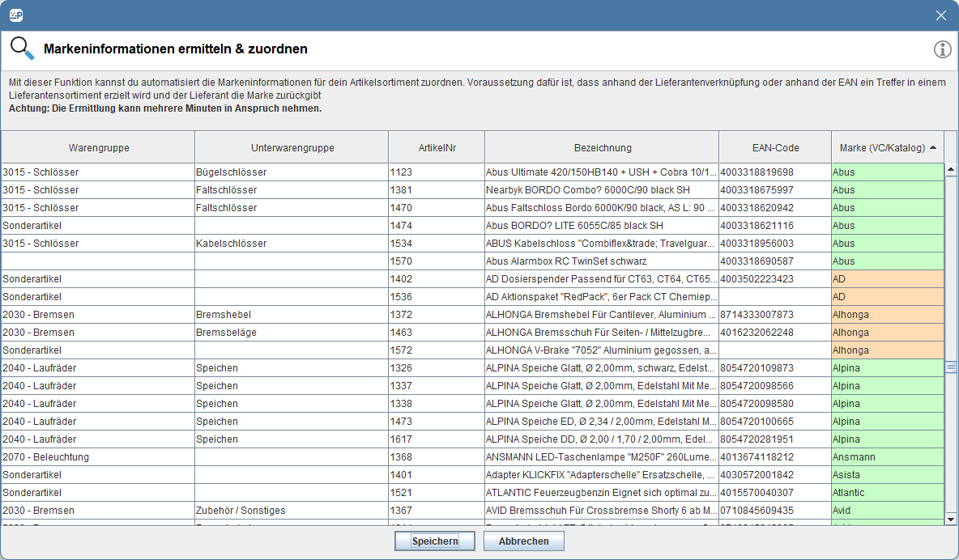Click 'Bügelschlösser' subgroup cell
Screen dimensions: 959x560
point(292,172)
